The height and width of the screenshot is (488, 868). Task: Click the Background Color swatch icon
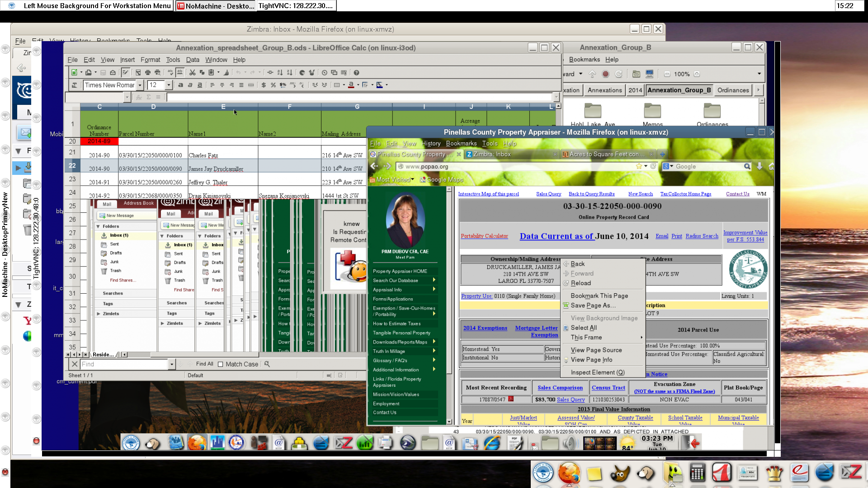pos(379,85)
